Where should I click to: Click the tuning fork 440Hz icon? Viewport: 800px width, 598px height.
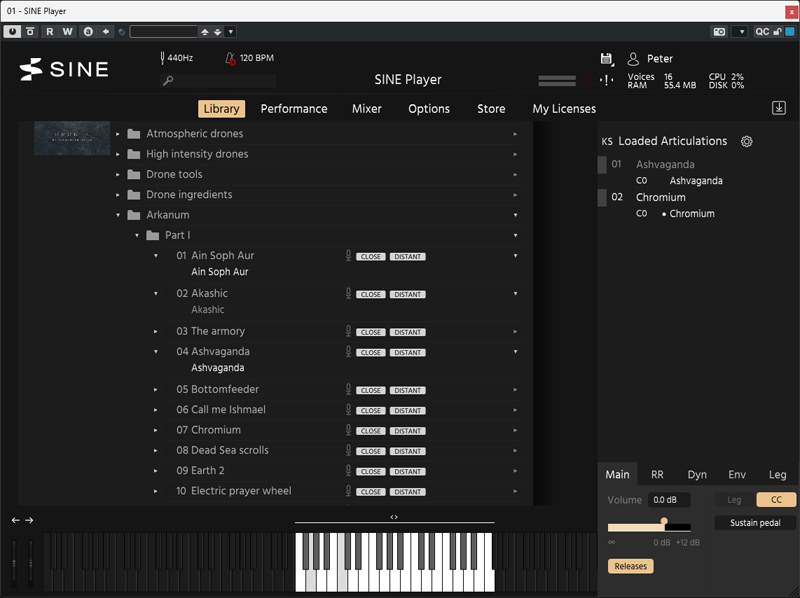coord(162,58)
